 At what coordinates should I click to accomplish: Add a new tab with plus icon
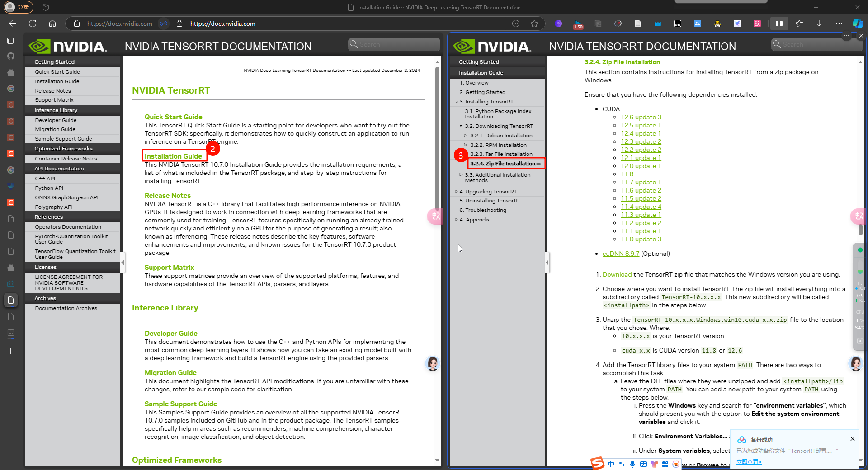[x=11, y=351]
